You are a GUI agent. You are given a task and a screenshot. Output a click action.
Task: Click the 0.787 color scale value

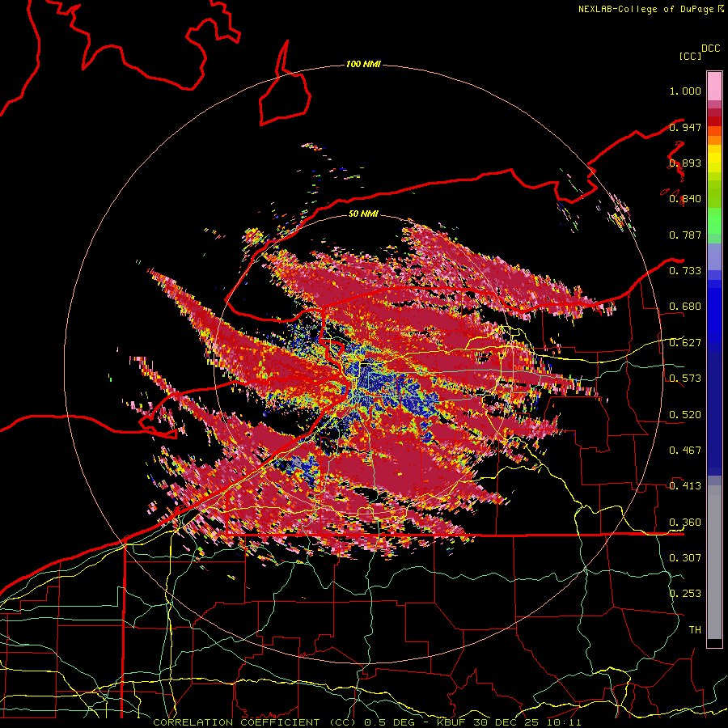(685, 235)
